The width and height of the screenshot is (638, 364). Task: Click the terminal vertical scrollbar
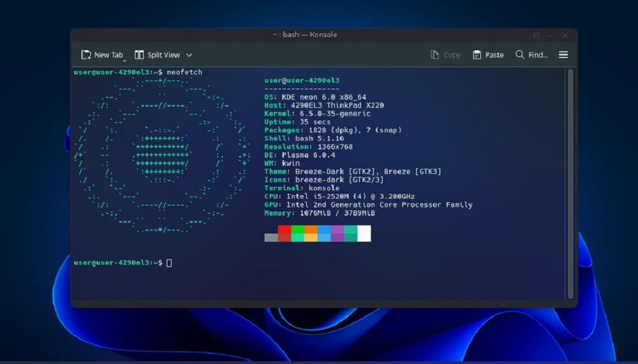(570, 184)
